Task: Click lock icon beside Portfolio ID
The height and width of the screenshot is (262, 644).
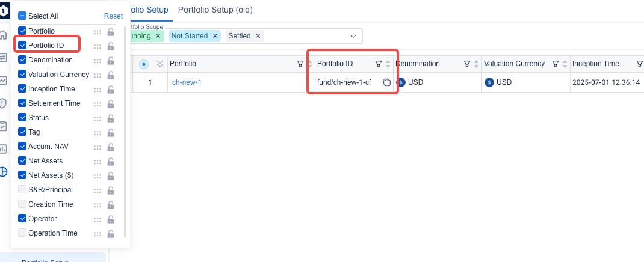Action: click(110, 46)
